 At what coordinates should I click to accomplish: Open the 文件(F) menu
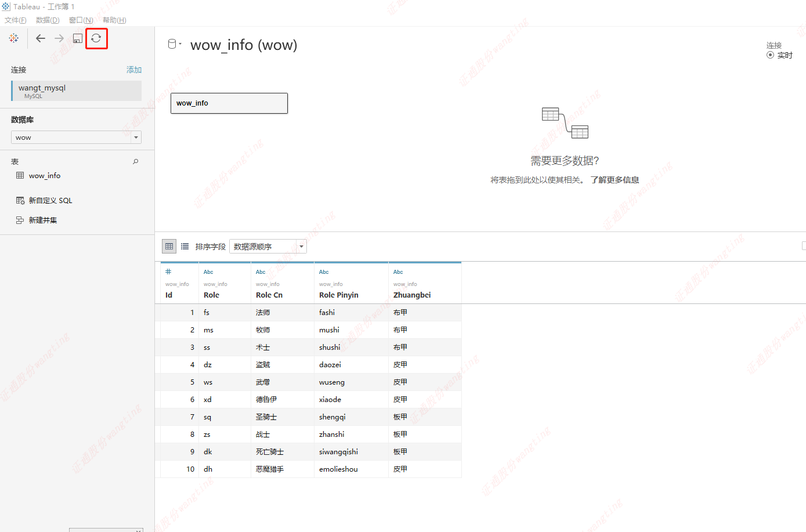[16, 20]
